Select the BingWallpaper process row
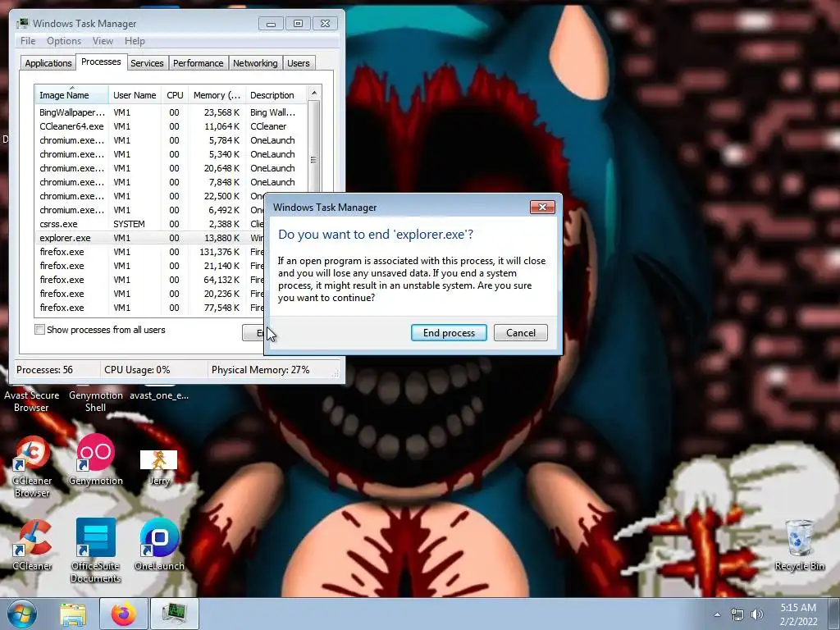Image resolution: width=840 pixels, height=630 pixels. coord(171,112)
